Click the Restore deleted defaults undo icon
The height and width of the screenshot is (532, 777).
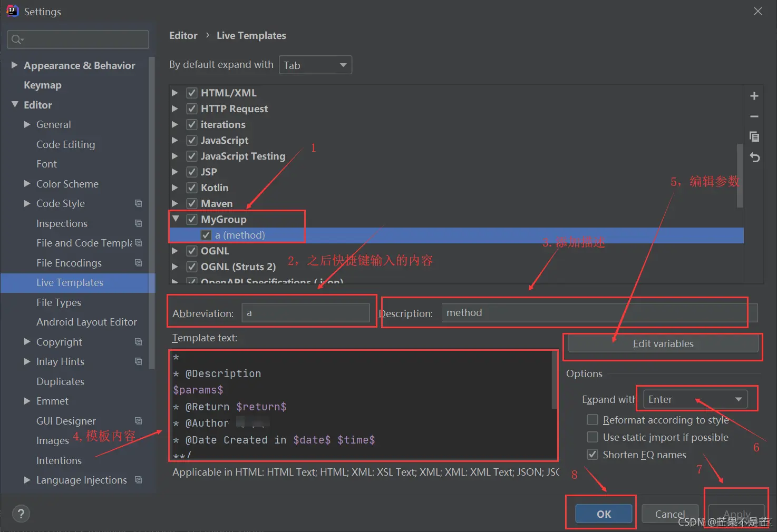point(754,157)
